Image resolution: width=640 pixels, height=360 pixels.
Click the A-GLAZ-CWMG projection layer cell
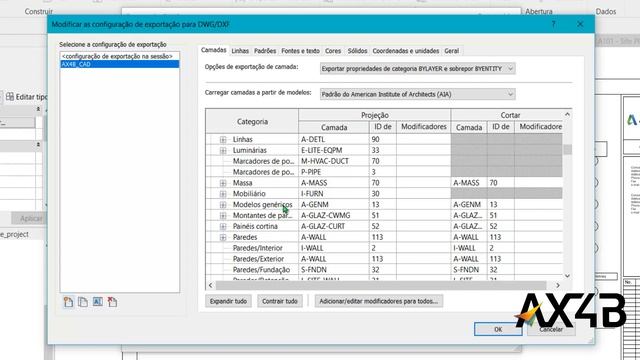pos(333,216)
